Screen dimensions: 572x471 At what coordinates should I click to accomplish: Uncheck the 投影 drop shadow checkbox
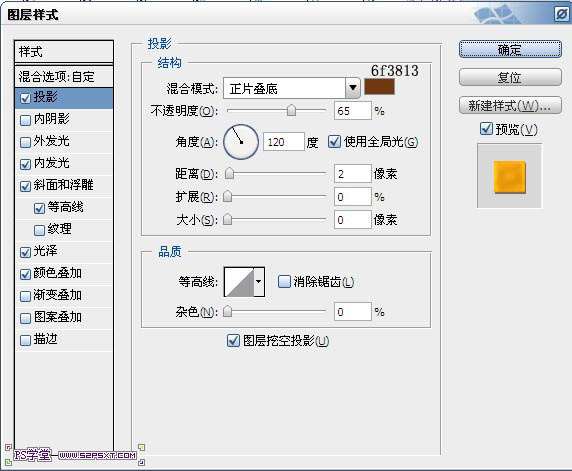(x=25, y=98)
